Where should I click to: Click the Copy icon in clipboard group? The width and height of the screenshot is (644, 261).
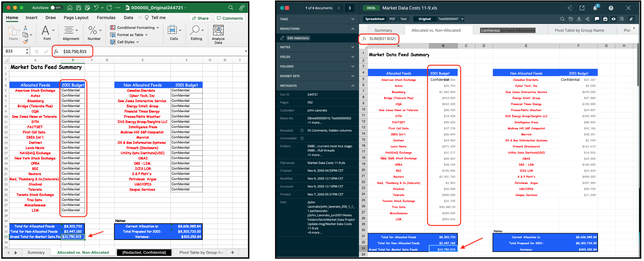point(25,34)
